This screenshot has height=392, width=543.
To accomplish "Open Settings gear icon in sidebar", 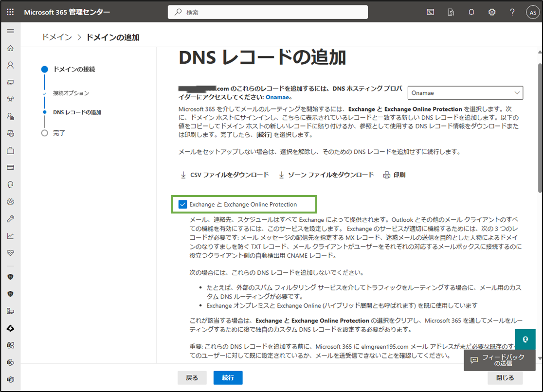I will coord(10,201).
